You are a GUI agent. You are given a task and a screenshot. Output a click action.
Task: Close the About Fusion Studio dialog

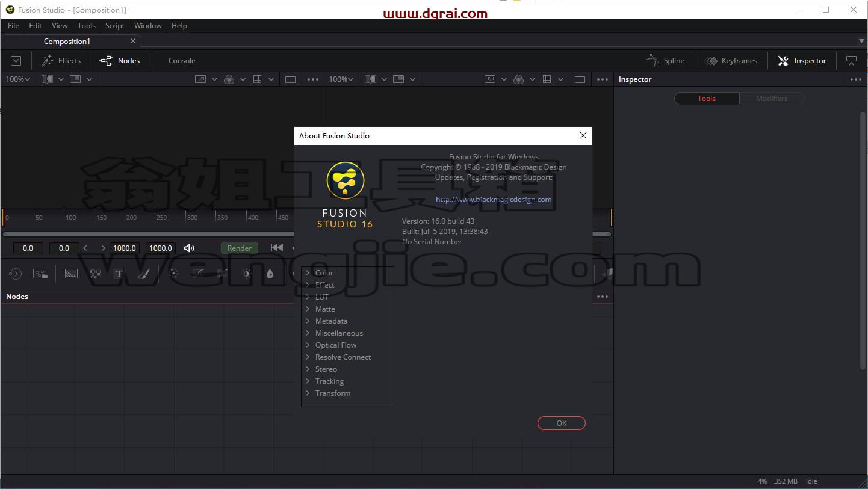[x=583, y=135]
